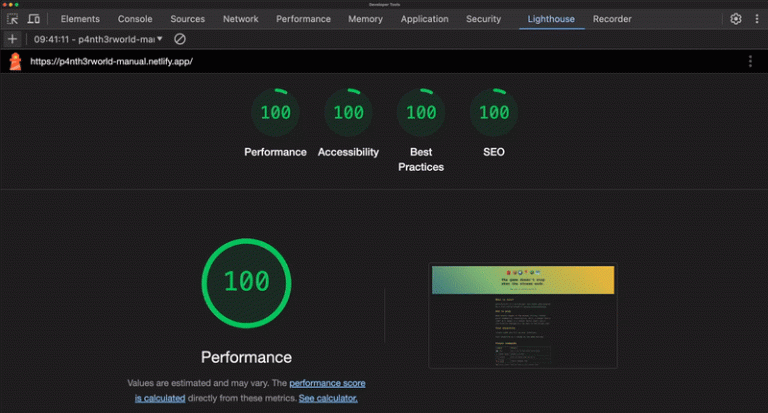The height and width of the screenshot is (413, 768).
Task: Click the inspect element picker icon
Action: click(x=13, y=19)
